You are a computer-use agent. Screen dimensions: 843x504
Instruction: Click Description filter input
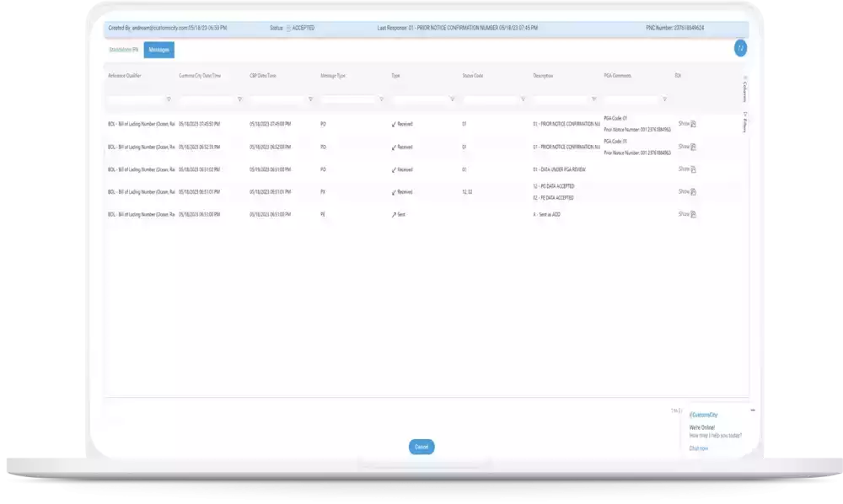pyautogui.click(x=561, y=99)
